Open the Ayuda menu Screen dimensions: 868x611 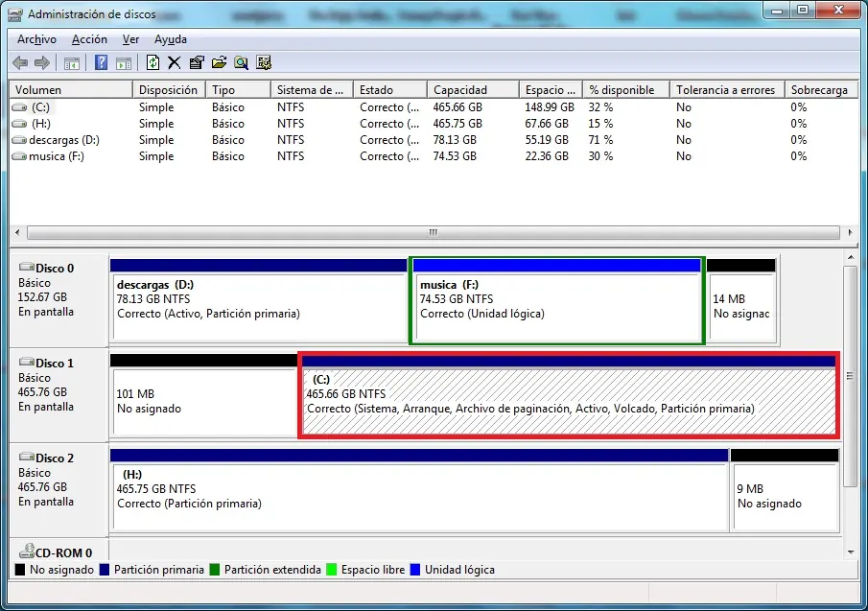pyautogui.click(x=171, y=39)
